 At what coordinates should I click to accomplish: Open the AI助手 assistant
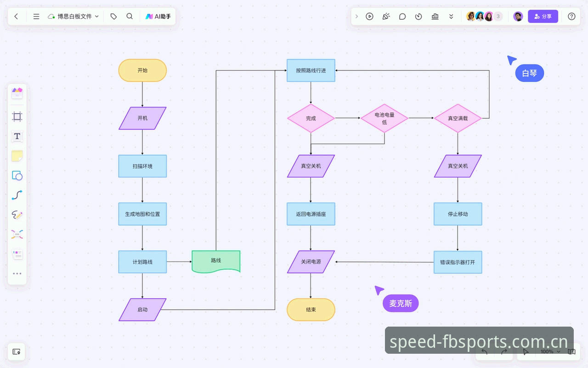click(158, 17)
